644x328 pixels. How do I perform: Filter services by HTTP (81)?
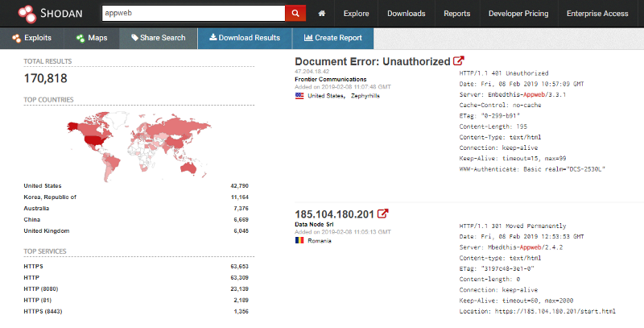37,300
